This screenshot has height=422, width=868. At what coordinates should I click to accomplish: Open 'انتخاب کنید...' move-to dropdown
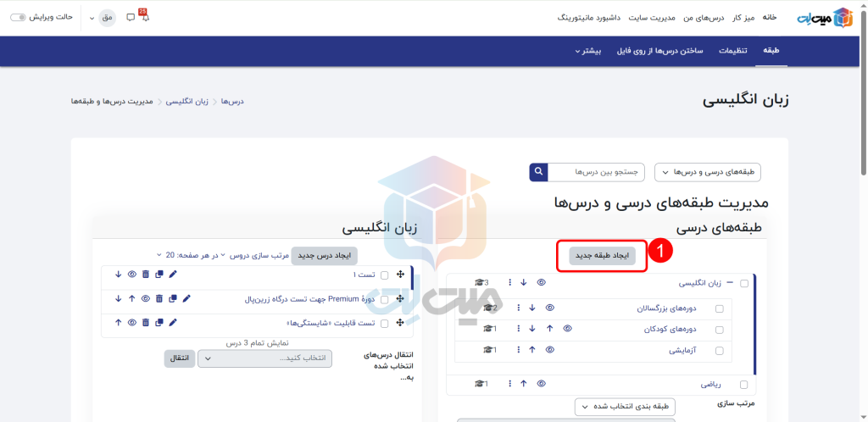(x=264, y=358)
